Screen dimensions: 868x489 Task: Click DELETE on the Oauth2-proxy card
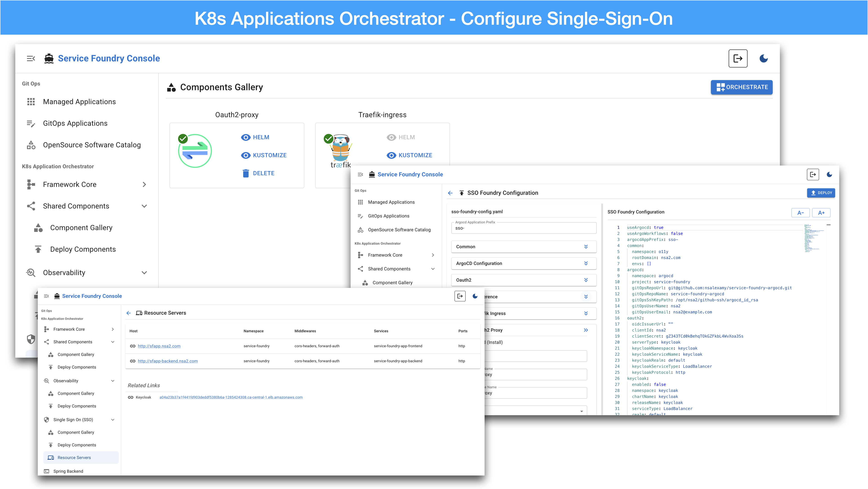258,173
